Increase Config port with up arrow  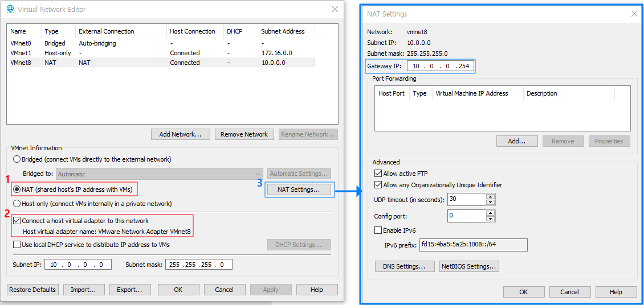click(x=490, y=212)
